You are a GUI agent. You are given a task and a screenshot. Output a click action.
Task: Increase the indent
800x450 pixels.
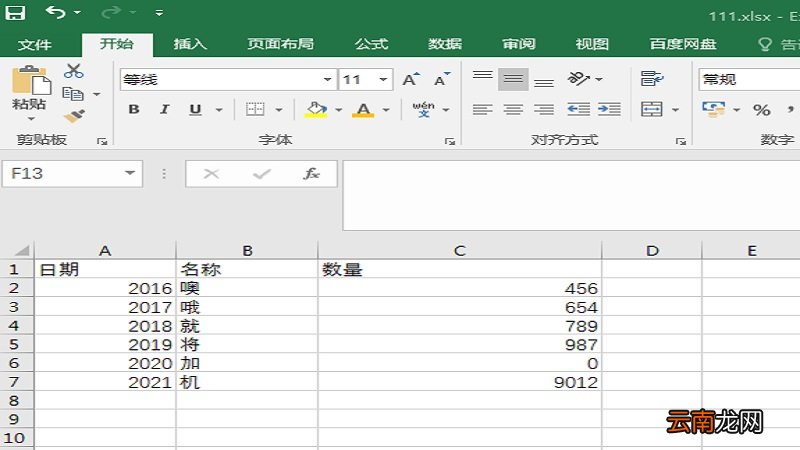609,109
